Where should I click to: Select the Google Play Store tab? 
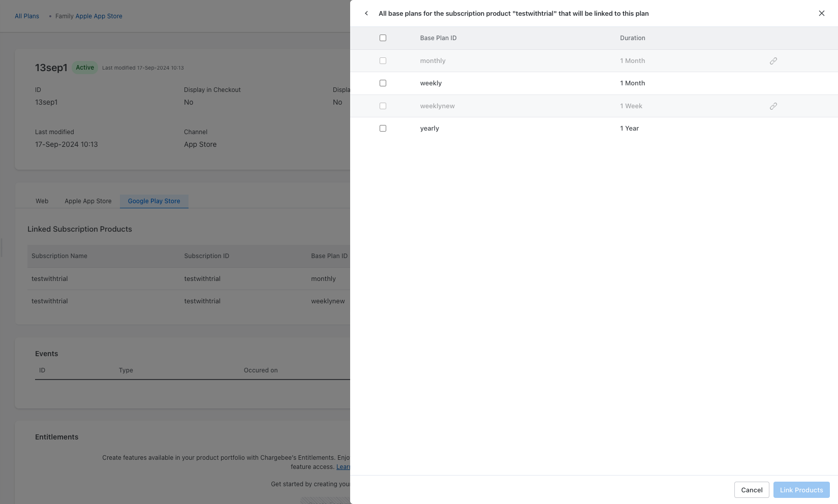154,201
